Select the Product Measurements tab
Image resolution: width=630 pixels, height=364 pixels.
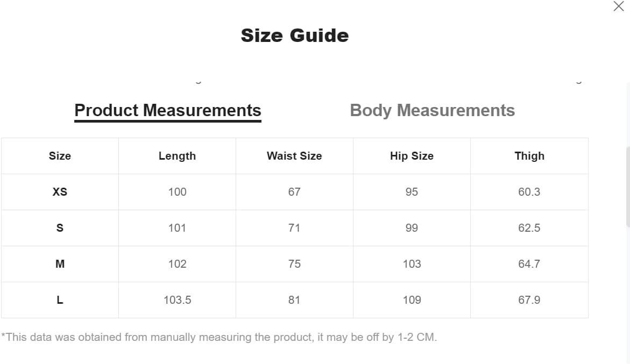tap(168, 110)
